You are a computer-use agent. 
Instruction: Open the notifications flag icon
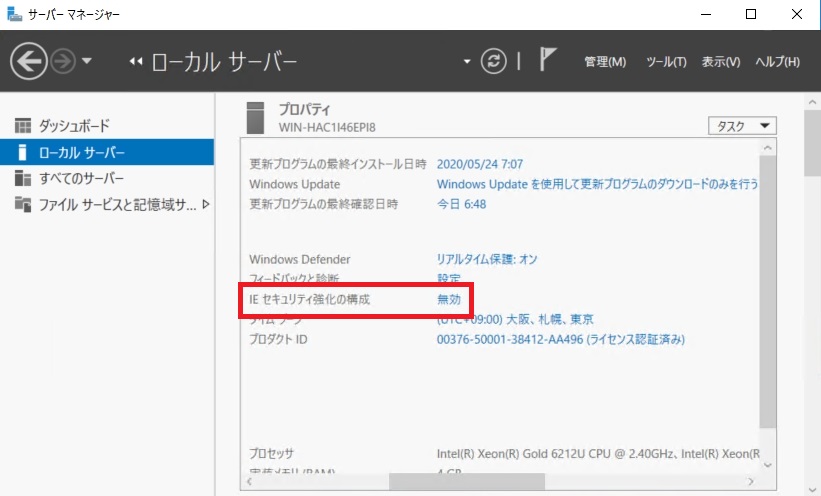(x=548, y=59)
